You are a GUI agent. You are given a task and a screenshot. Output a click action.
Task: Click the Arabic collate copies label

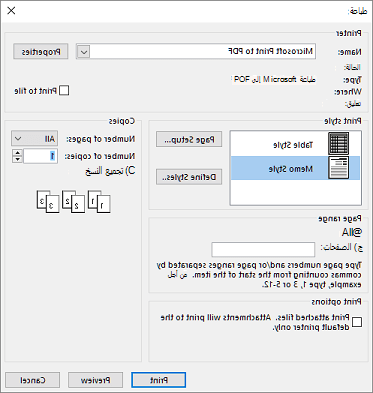click(x=110, y=171)
